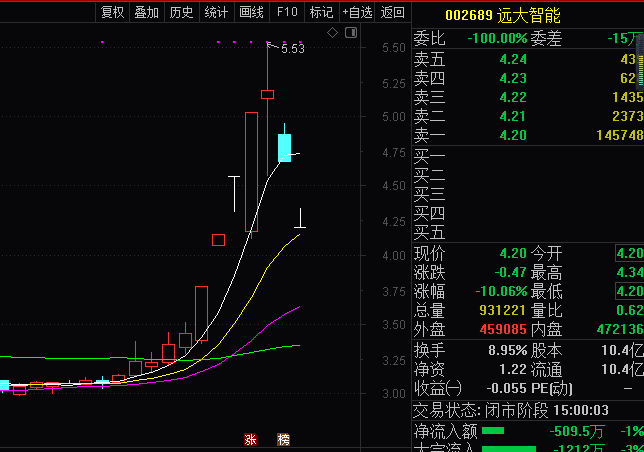
Task: Open the 叠加 overlay option
Action: click(x=146, y=12)
